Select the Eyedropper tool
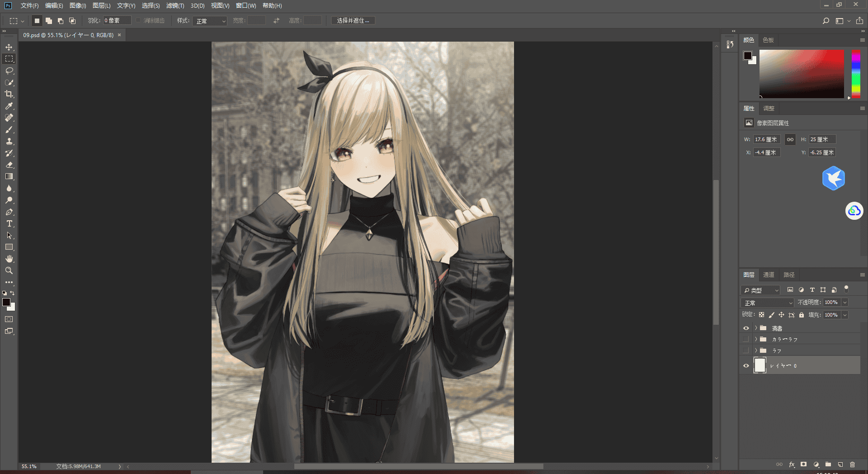868x474 pixels. pyautogui.click(x=9, y=106)
